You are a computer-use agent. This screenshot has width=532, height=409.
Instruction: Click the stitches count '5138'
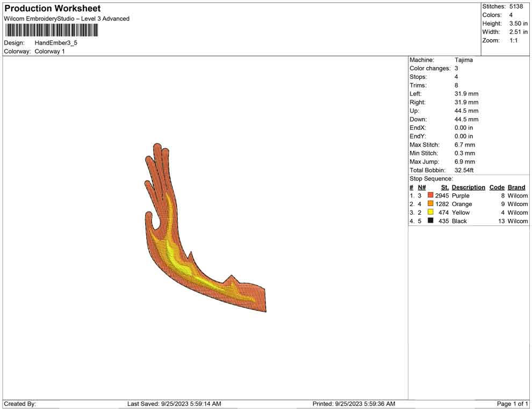[x=516, y=6]
